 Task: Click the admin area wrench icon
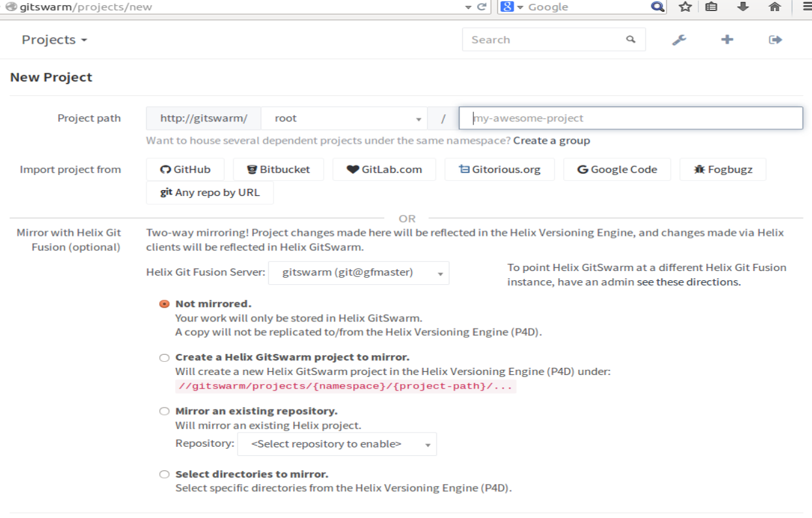pyautogui.click(x=679, y=40)
